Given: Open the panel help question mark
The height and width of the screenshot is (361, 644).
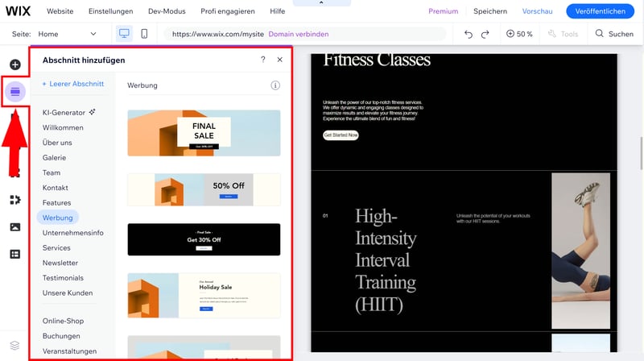Looking at the screenshot, I should coord(263,60).
